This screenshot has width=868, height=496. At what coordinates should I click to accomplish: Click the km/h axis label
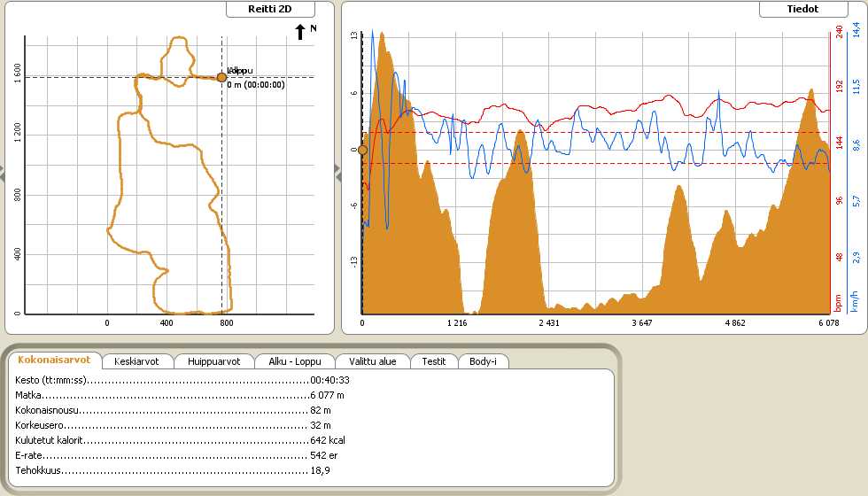(856, 301)
